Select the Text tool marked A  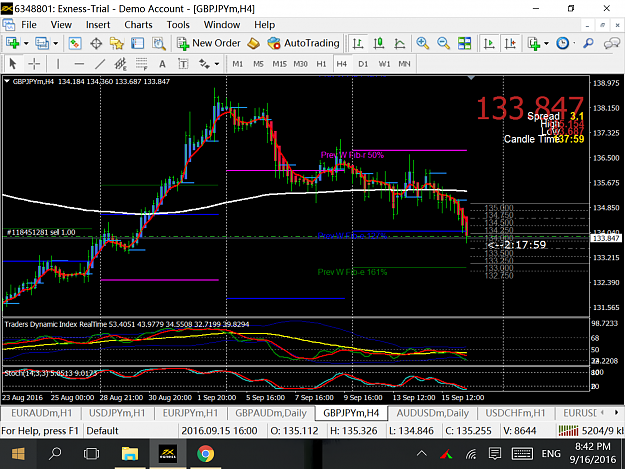162,64
